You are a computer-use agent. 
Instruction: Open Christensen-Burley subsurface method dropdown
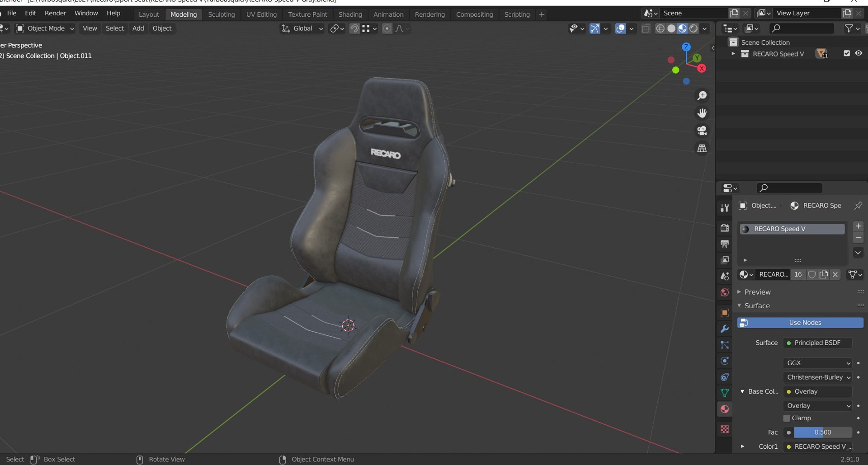pos(817,377)
